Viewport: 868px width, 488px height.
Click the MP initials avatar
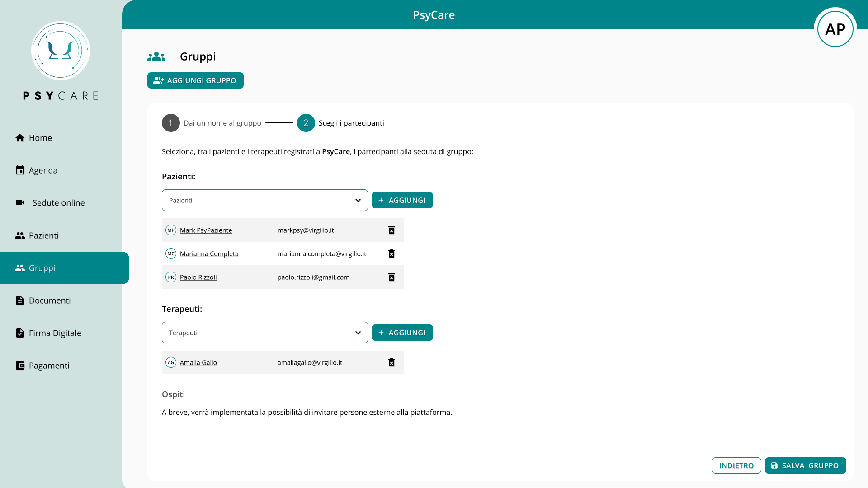[171, 230]
